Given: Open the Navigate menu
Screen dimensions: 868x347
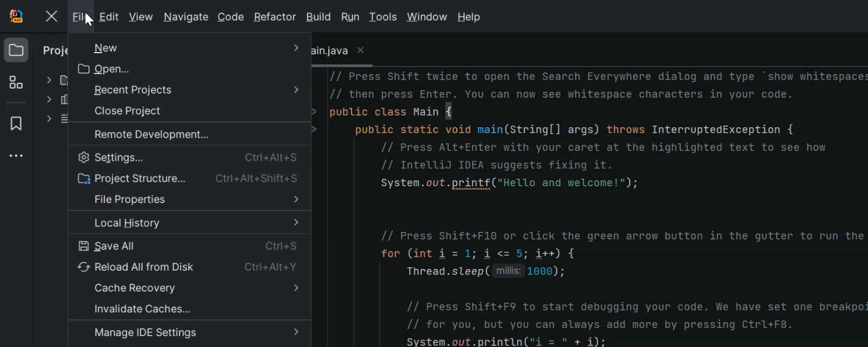Looking at the screenshot, I should (x=186, y=17).
